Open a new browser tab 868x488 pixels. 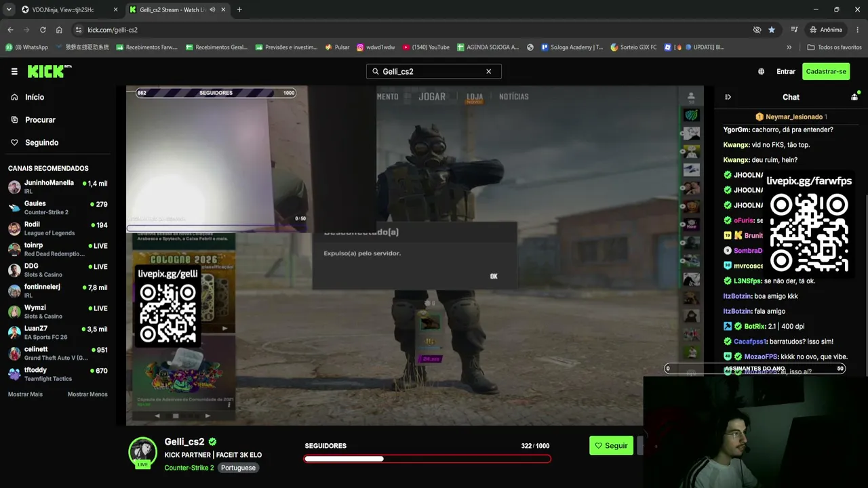pos(239,9)
